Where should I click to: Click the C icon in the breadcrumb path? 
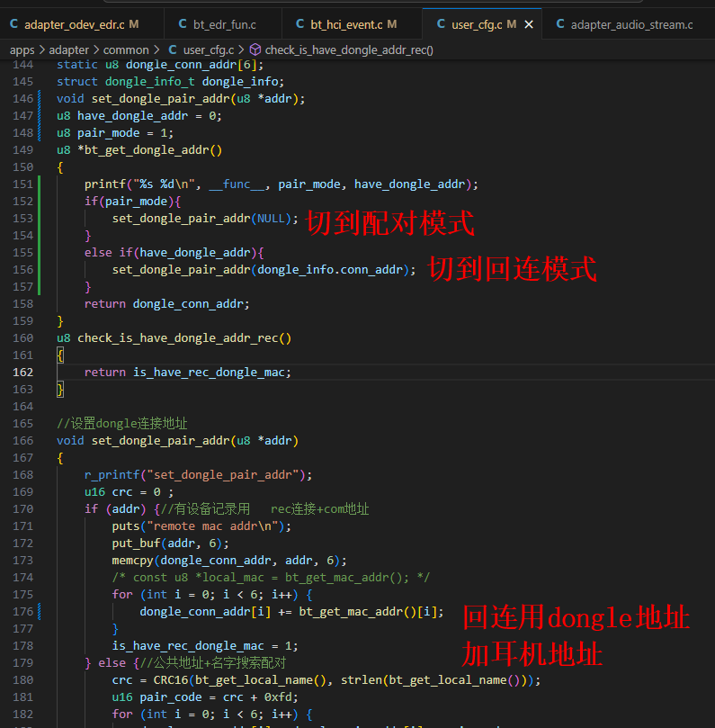point(173,49)
